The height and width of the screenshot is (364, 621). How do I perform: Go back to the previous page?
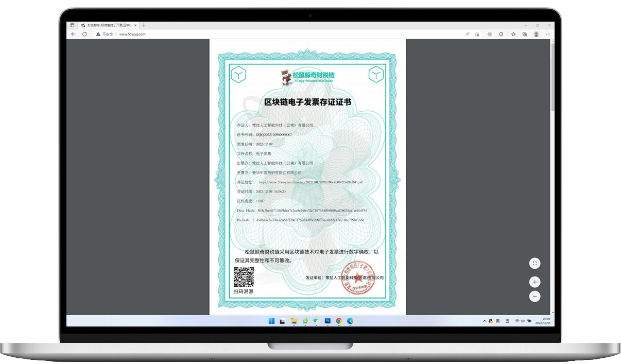(x=73, y=34)
